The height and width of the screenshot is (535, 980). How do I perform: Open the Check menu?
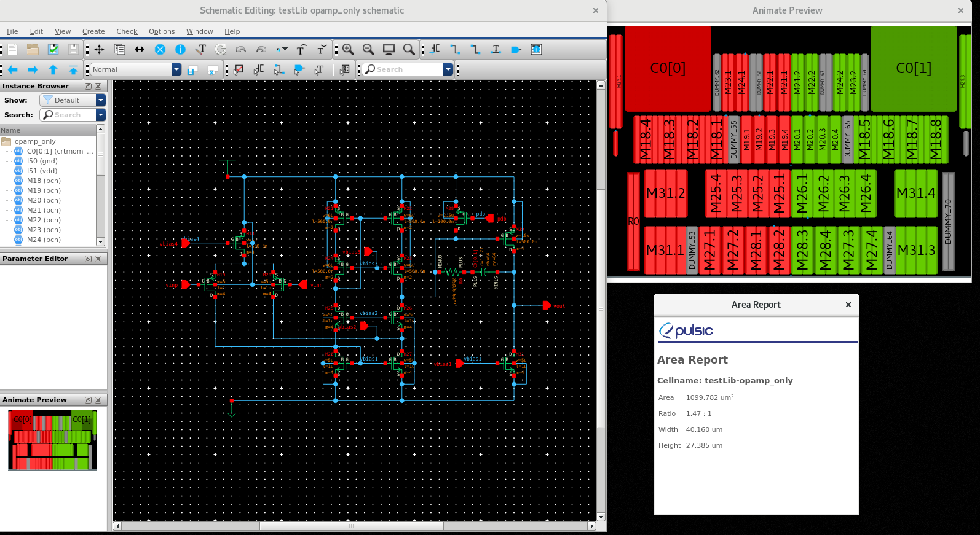[x=127, y=31]
